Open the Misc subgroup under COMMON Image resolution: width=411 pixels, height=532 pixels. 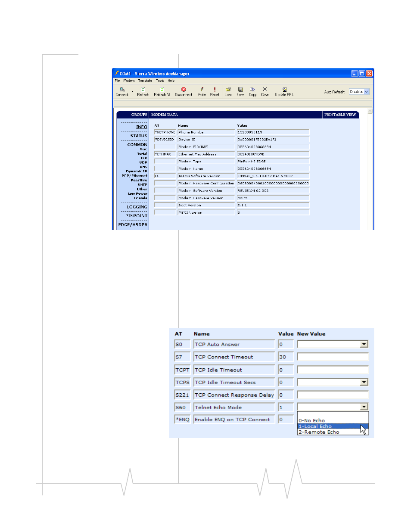pos(143,149)
